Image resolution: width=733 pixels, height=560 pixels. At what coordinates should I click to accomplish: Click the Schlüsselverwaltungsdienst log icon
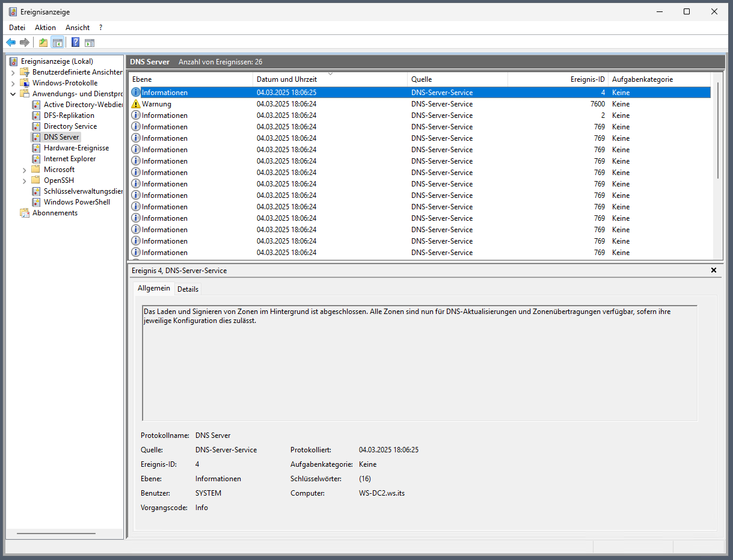pyautogui.click(x=36, y=191)
